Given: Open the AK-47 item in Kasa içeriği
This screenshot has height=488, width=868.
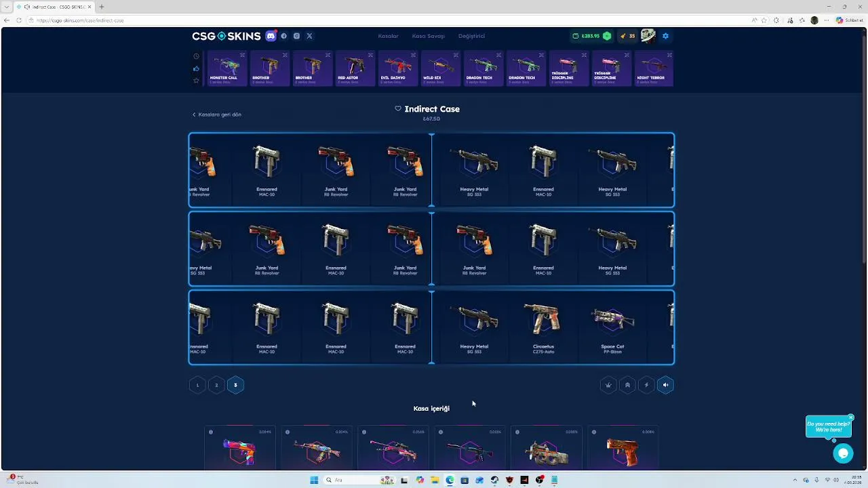Looking at the screenshot, I should (317, 448).
